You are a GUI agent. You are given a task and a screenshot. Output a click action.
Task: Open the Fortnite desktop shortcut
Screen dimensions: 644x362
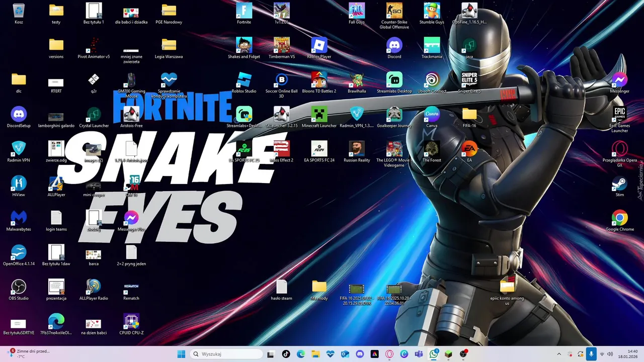[x=244, y=14]
